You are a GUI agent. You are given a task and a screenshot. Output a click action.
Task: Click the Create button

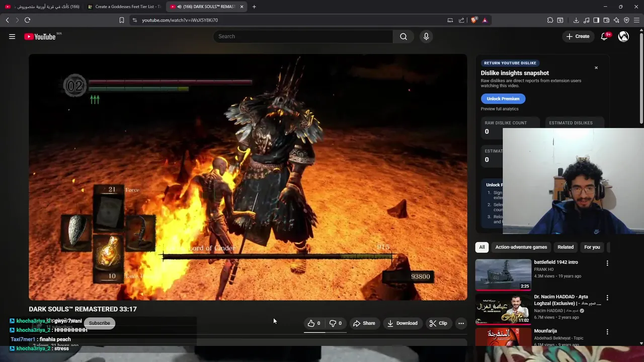pyautogui.click(x=578, y=36)
